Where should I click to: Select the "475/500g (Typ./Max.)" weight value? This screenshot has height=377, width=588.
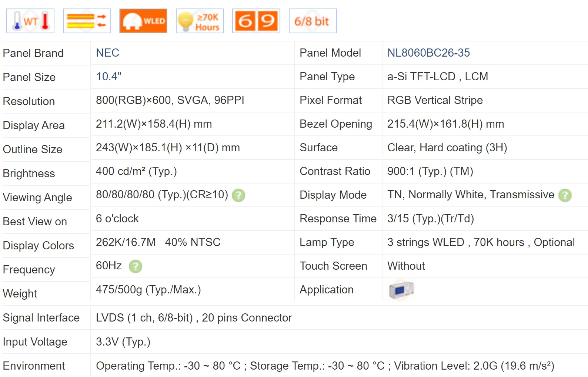click(148, 290)
